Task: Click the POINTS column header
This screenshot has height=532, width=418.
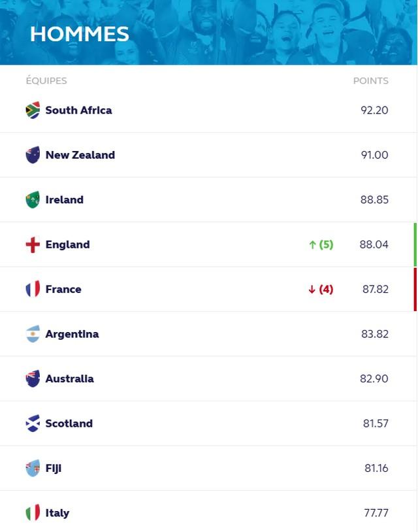Action: click(x=370, y=81)
